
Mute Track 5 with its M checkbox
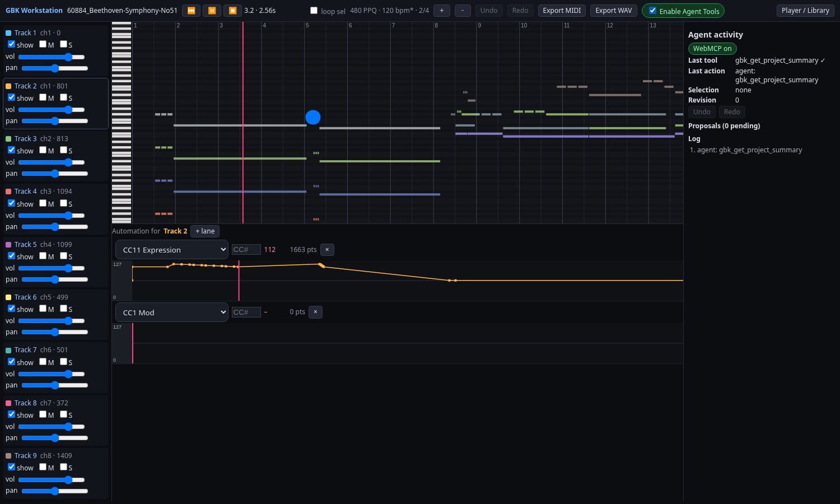[x=43, y=256]
